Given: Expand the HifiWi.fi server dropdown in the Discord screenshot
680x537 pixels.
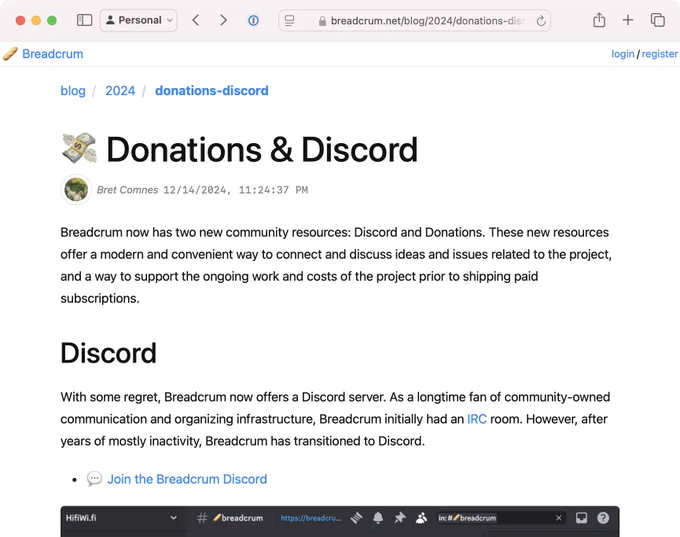Looking at the screenshot, I should (x=173, y=517).
